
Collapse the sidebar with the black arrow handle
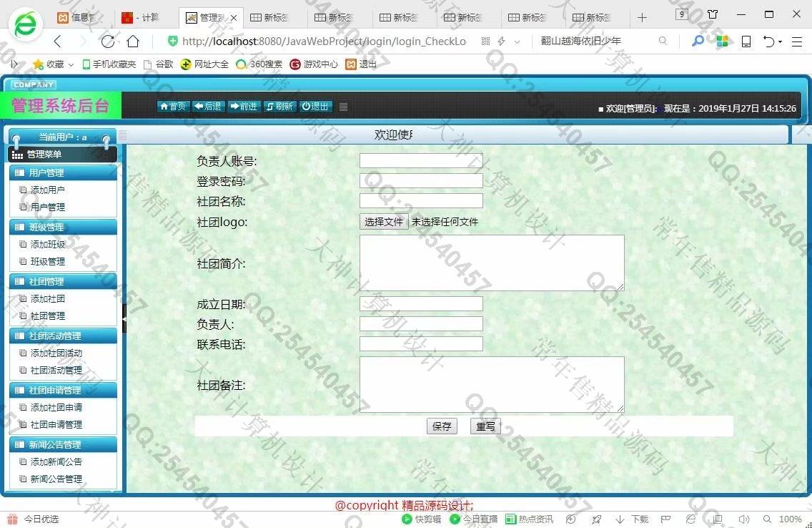pos(124,318)
